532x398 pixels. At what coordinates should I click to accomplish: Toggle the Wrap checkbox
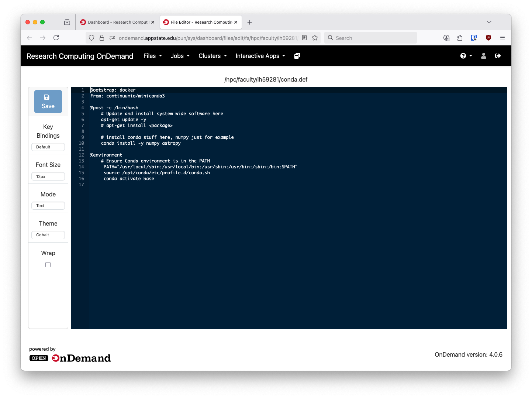(x=48, y=265)
